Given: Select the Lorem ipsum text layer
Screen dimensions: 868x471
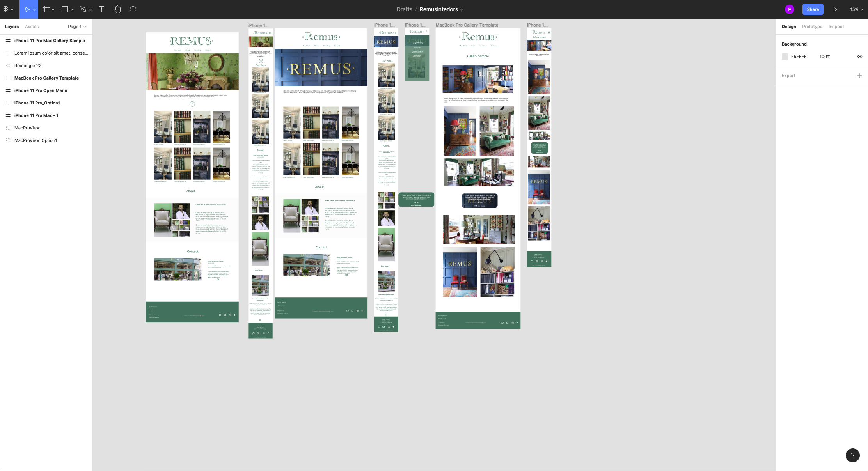Looking at the screenshot, I should tap(46, 53).
